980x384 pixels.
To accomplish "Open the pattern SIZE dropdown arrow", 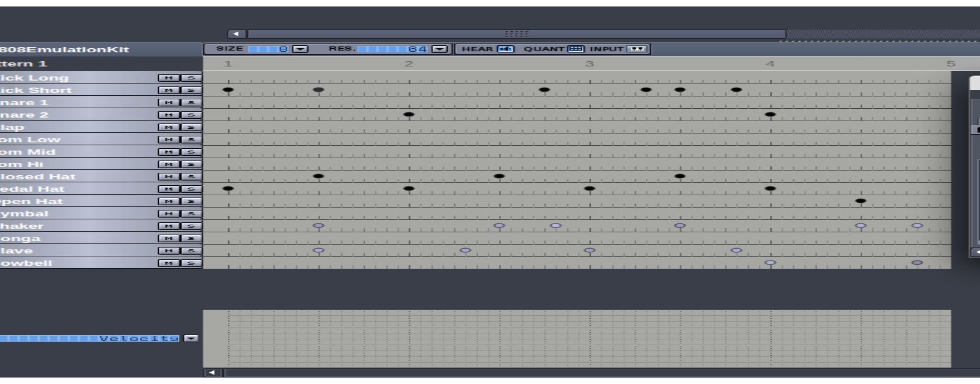I will 301,49.
